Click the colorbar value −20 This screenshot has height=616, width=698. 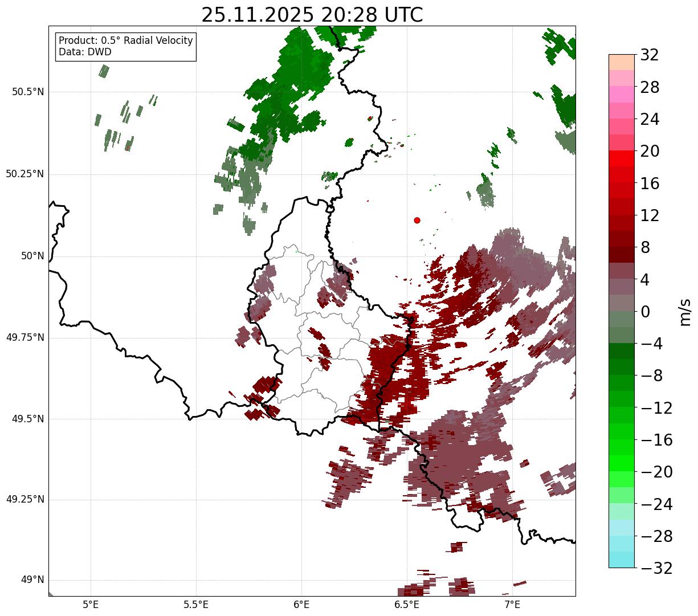[x=656, y=472]
